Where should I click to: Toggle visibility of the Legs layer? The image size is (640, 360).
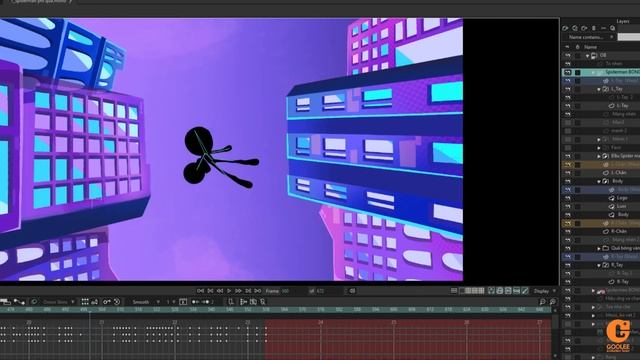tap(567, 198)
